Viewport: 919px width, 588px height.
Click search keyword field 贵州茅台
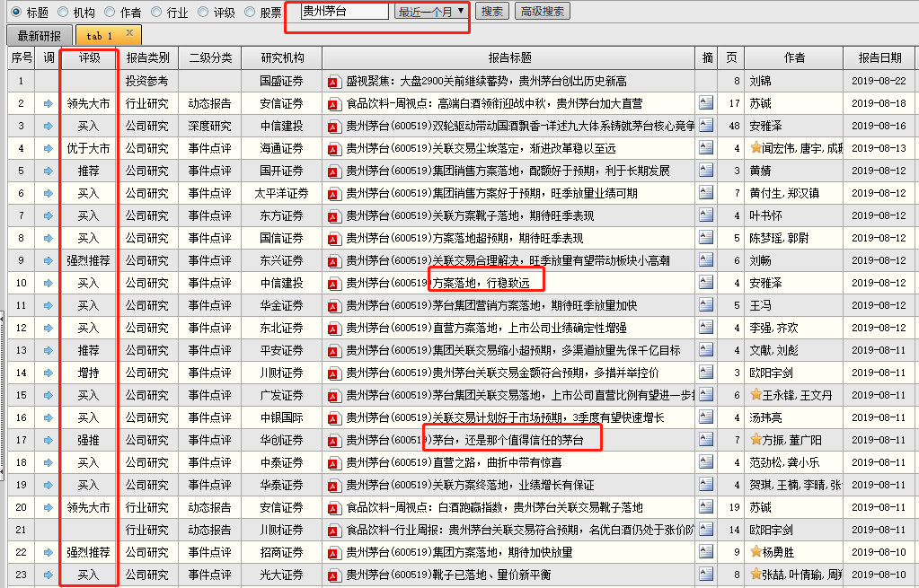coord(345,11)
